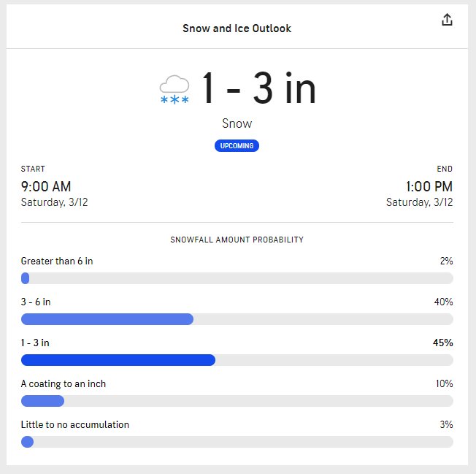Click the Greater than 6 in probability bar
476x474 pixels.
[x=237, y=278]
